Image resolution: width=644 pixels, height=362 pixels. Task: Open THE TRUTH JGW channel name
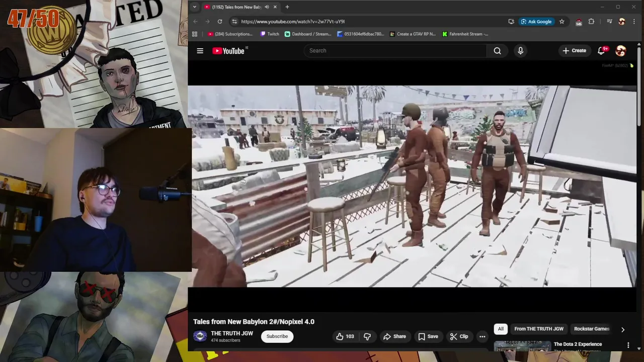(232, 333)
